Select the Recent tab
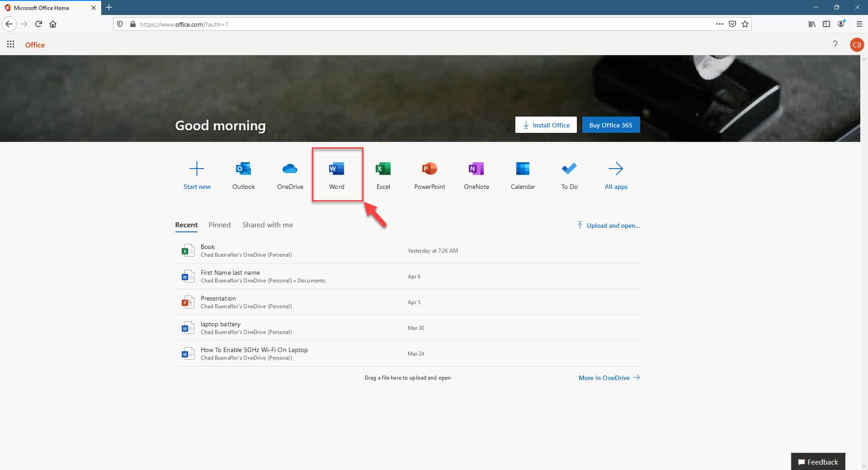Viewport: 868px width, 470px height. pos(186,225)
